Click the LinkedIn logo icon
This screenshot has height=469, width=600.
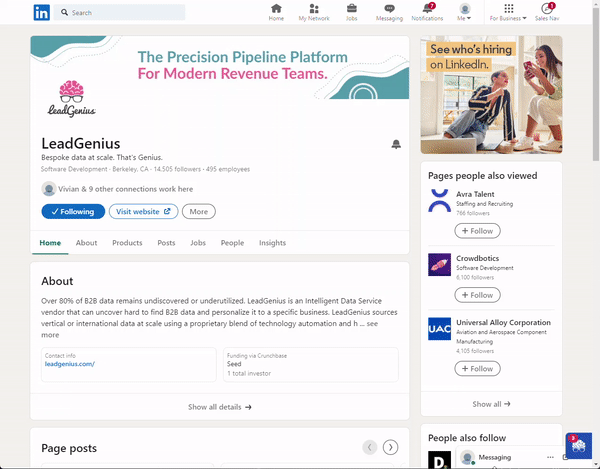click(x=41, y=13)
